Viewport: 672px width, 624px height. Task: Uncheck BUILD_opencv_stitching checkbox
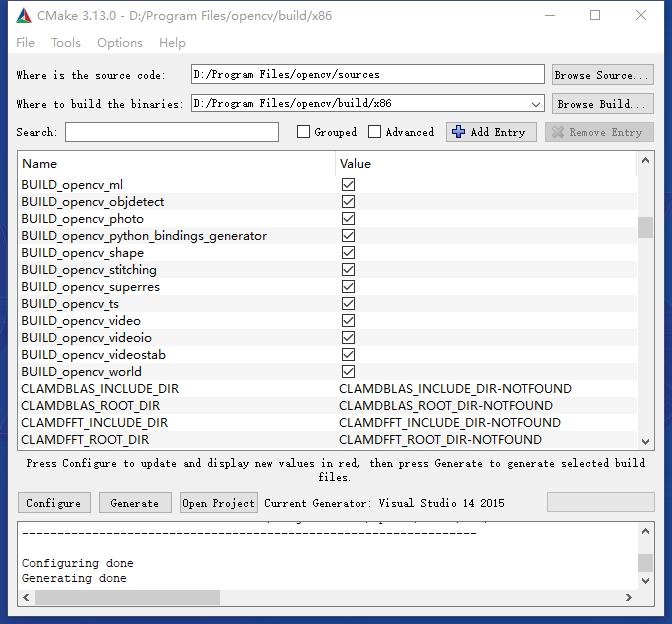coord(348,270)
